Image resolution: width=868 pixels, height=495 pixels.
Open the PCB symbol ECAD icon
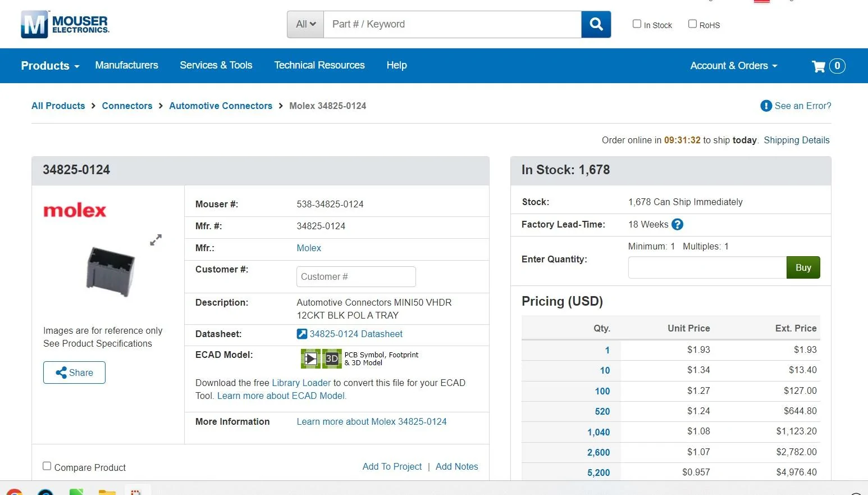coord(310,358)
